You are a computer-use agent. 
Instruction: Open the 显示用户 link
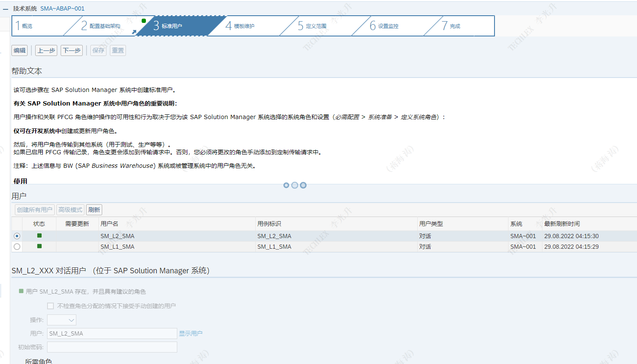pos(191,333)
